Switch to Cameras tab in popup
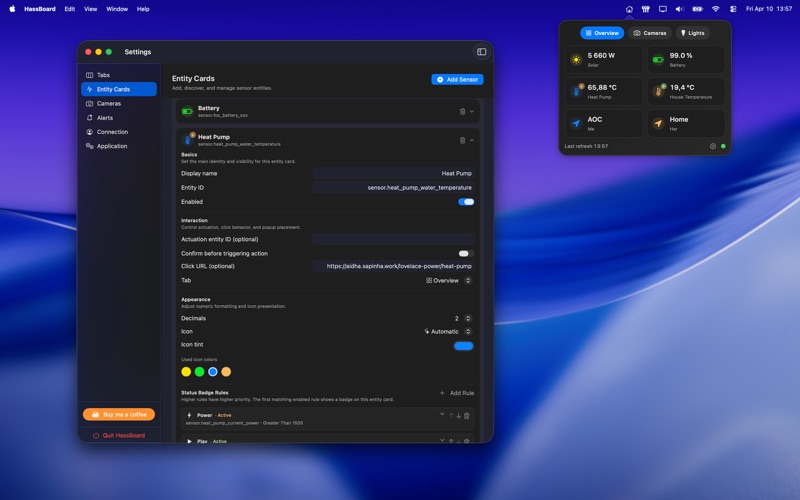Screen dimensions: 800x500 point(649,33)
